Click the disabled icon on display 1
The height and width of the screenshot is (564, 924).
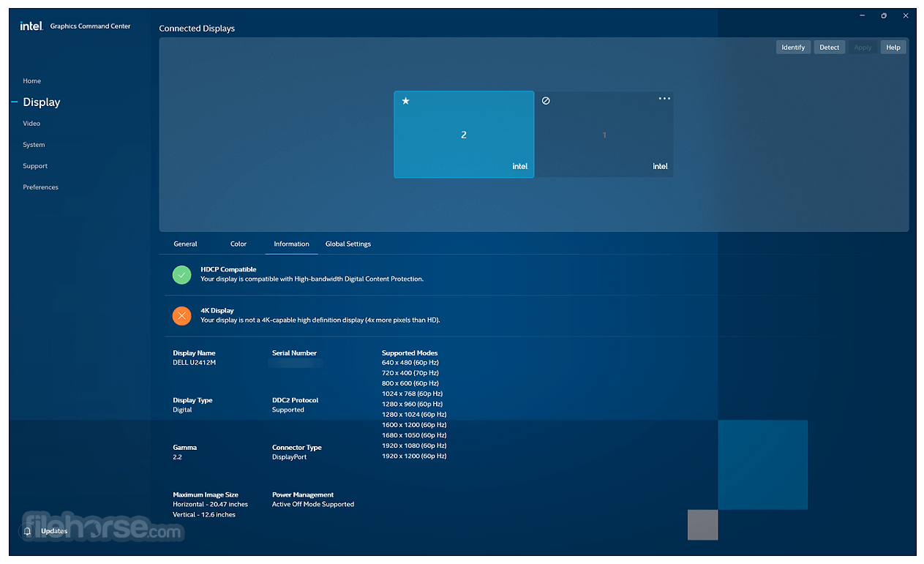(x=546, y=101)
